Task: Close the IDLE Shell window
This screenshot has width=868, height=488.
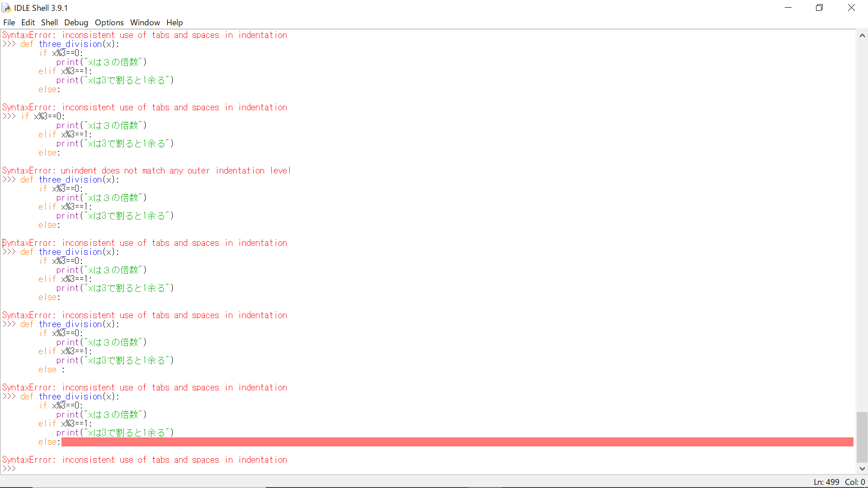Action: click(x=851, y=8)
